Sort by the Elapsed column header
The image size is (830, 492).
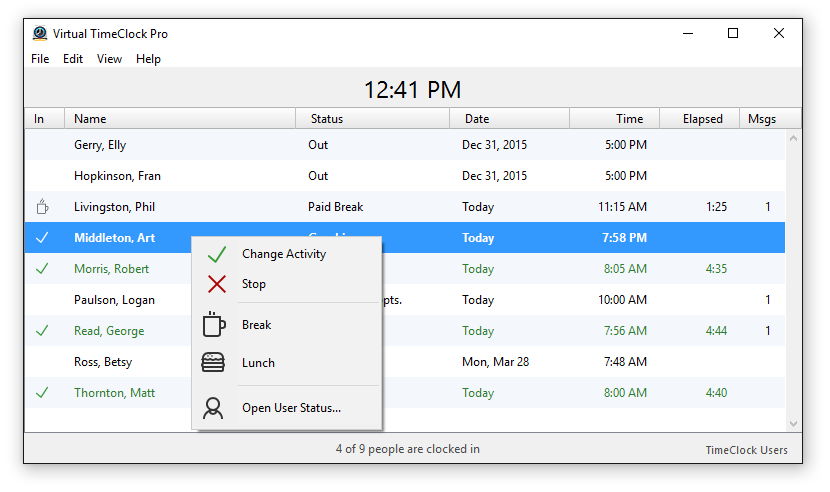pyautogui.click(x=699, y=119)
